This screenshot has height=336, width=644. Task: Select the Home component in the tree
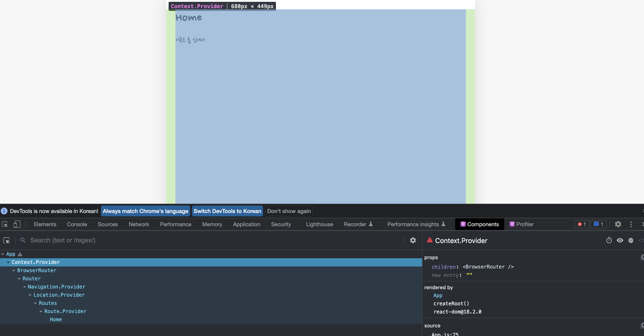[56, 319]
